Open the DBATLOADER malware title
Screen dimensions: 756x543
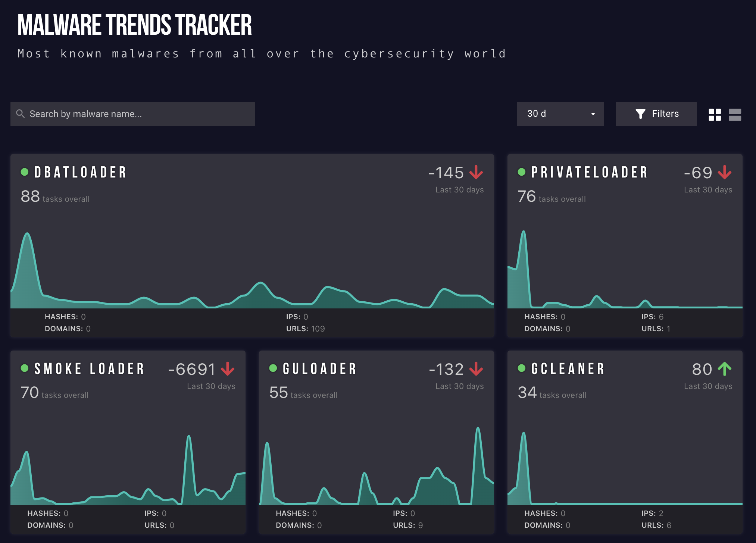(x=81, y=172)
